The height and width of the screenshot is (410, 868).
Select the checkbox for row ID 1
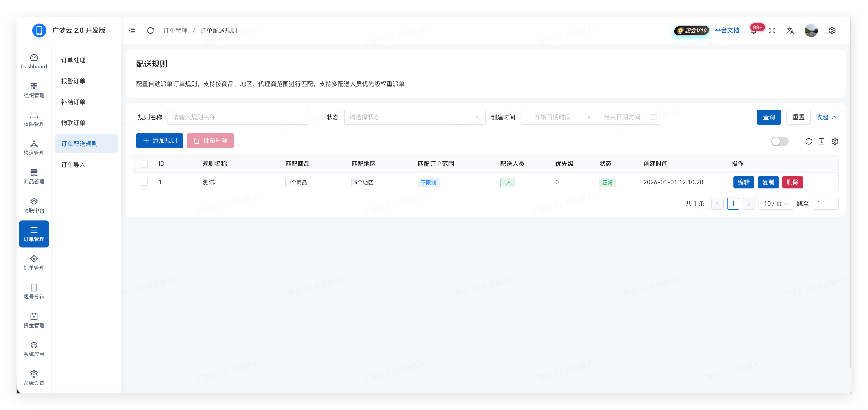pos(144,182)
